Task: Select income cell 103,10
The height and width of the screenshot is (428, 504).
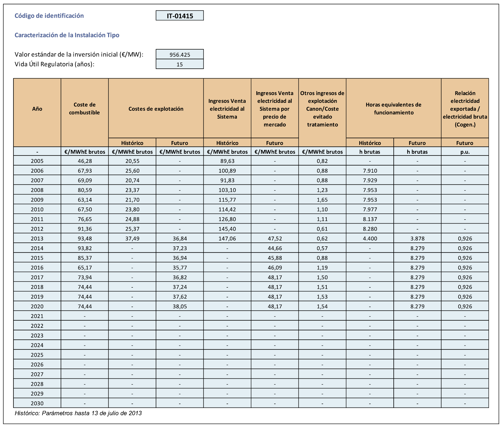Action: point(227,190)
